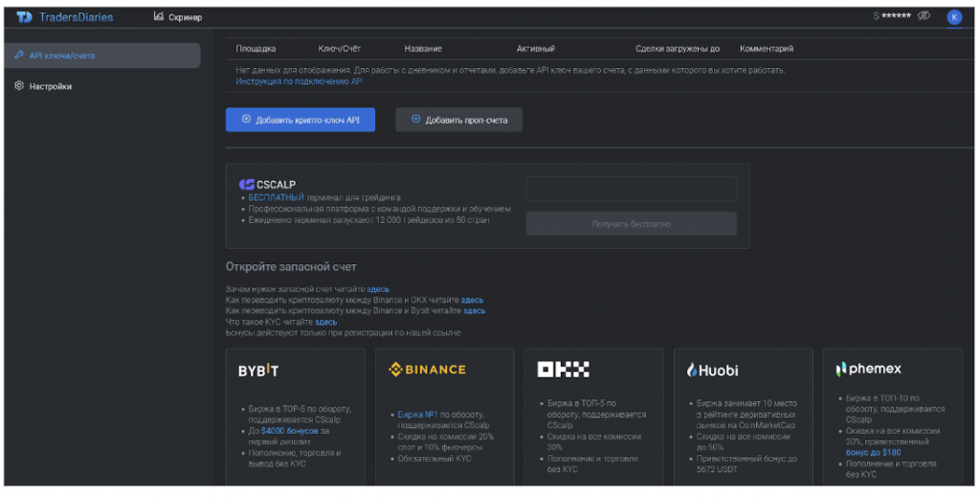
Task: Click the BINANCE logo
Action: click(x=427, y=369)
